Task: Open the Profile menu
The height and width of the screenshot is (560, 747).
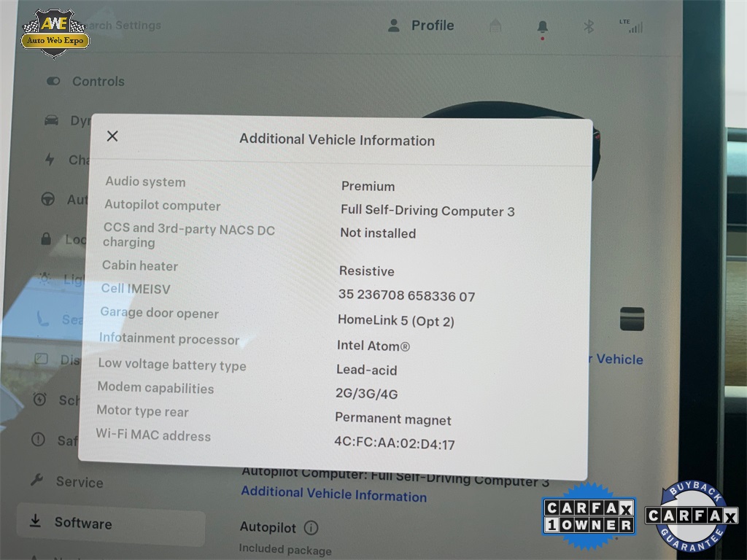Action: click(x=420, y=26)
